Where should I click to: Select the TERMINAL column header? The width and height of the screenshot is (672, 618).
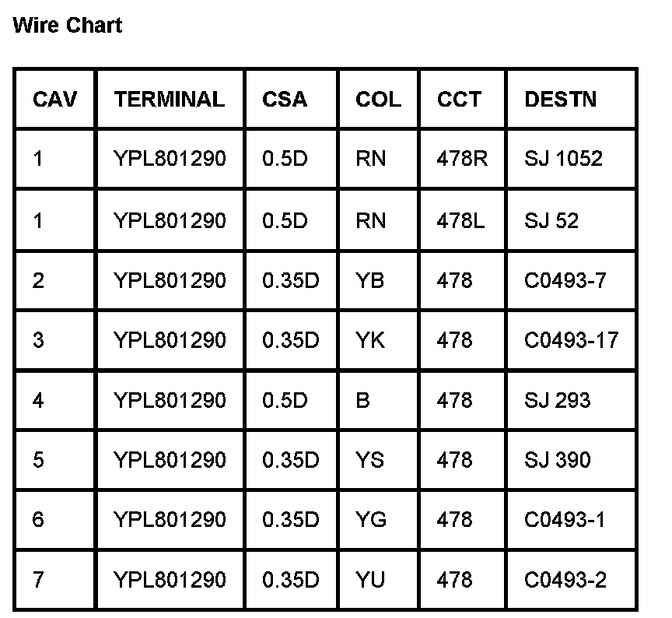coord(169,100)
